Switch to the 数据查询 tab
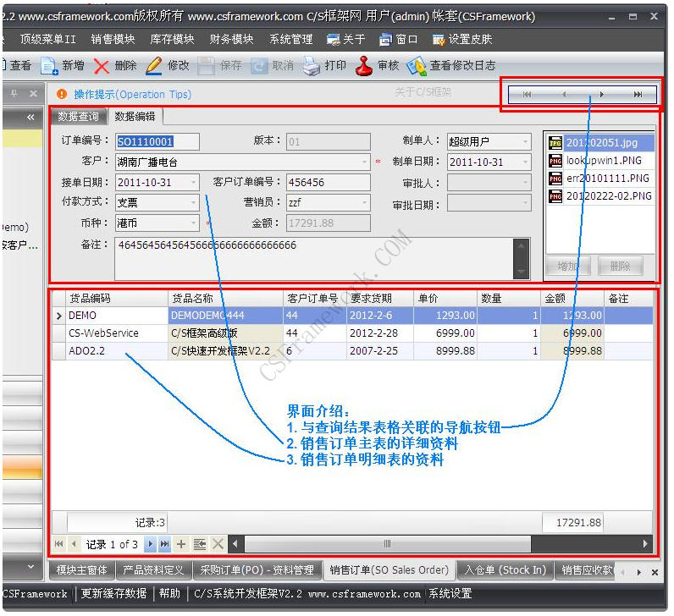 tap(78, 117)
